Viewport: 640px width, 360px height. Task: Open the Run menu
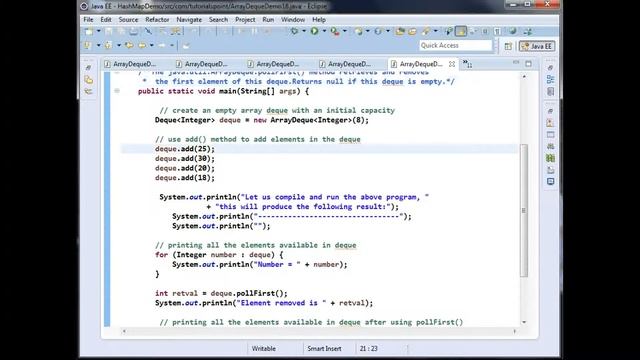(x=268, y=20)
